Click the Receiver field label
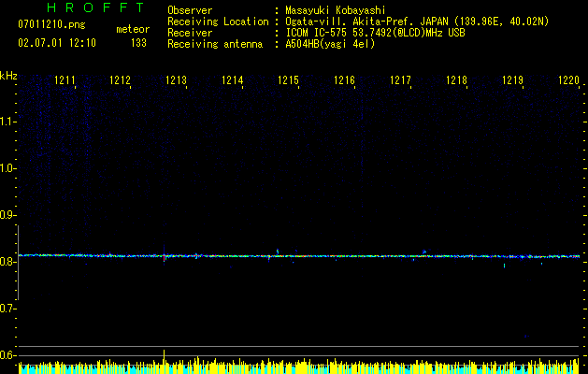588x374 pixels. [x=190, y=33]
